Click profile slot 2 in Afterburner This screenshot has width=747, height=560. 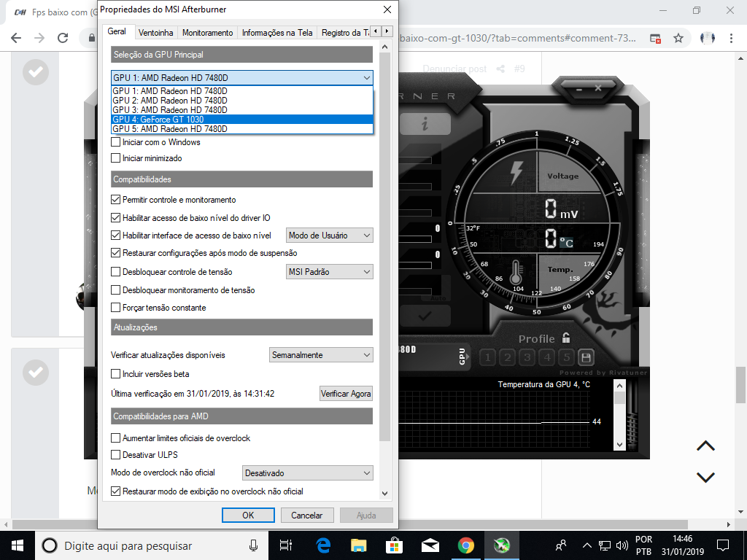pos(508,357)
